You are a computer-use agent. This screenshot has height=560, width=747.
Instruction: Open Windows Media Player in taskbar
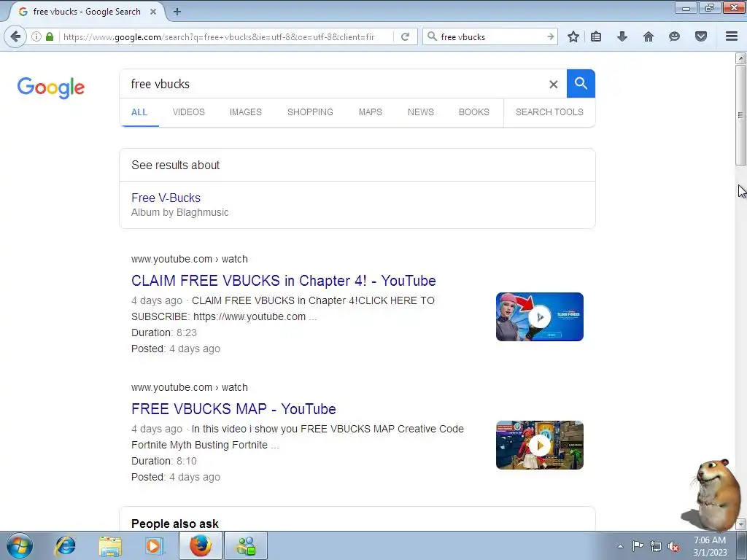pyautogui.click(x=154, y=545)
